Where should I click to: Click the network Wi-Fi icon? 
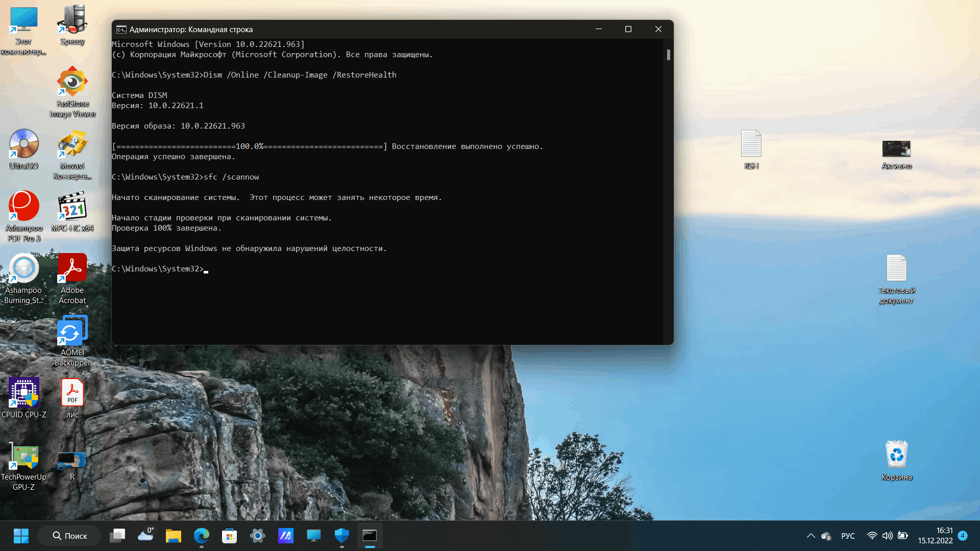[x=871, y=536]
